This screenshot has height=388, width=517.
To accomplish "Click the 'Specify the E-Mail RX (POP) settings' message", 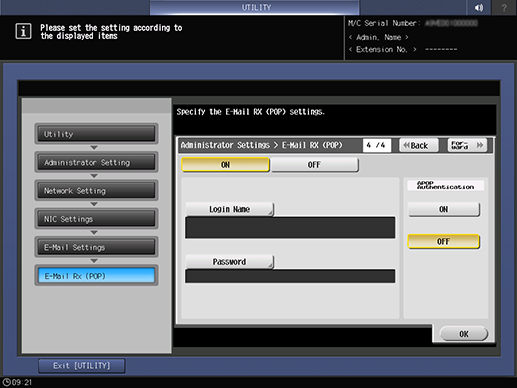I will point(250,112).
